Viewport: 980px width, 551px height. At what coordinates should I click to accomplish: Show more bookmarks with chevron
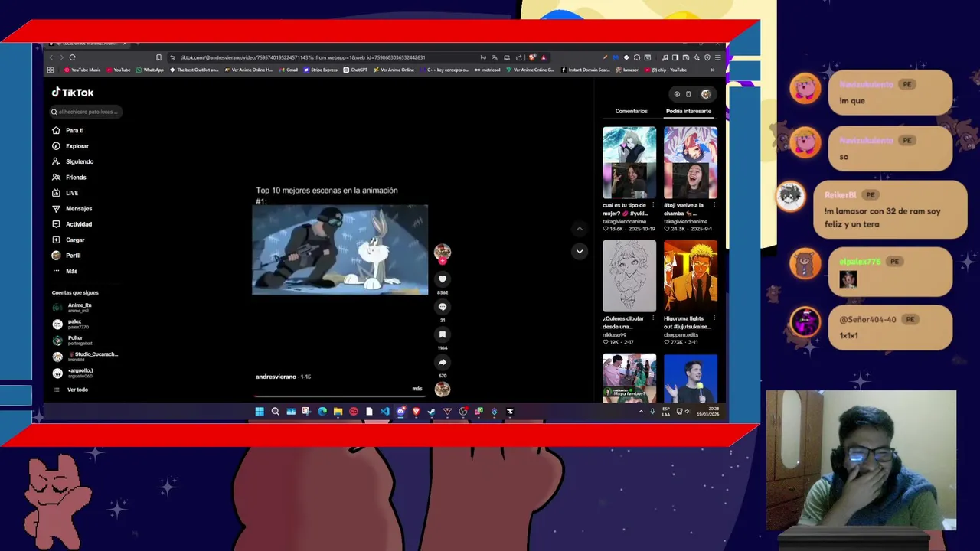[713, 70]
